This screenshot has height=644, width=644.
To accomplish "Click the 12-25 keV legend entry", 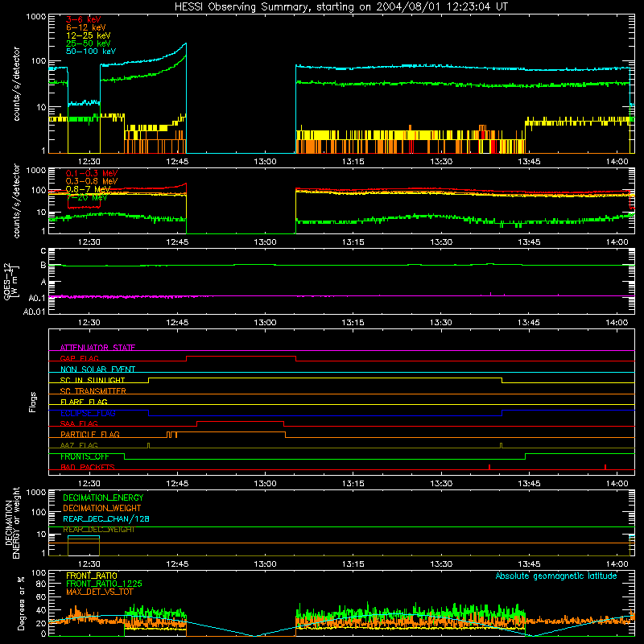I will tap(89, 35).
